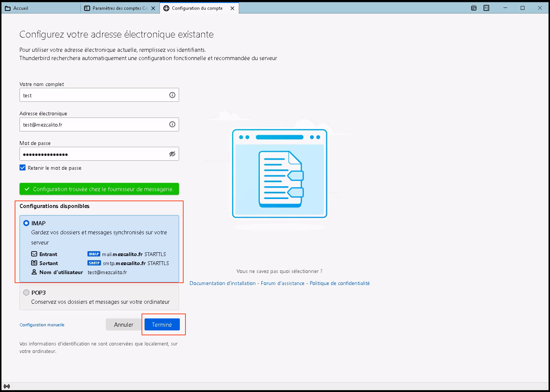The width and height of the screenshot is (550, 392).
Task: Uncheck Retenir le mot de passe checkbox
Action: coord(23,168)
